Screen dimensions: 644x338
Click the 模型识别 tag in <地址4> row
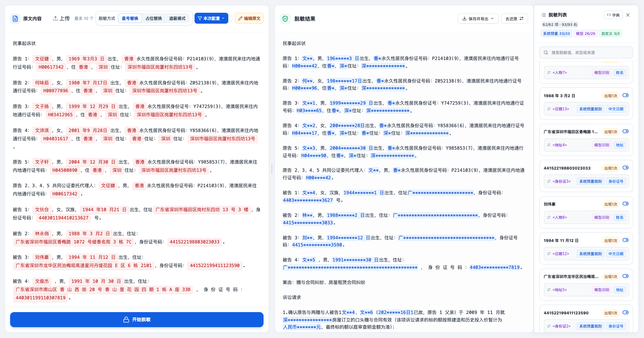click(602, 145)
